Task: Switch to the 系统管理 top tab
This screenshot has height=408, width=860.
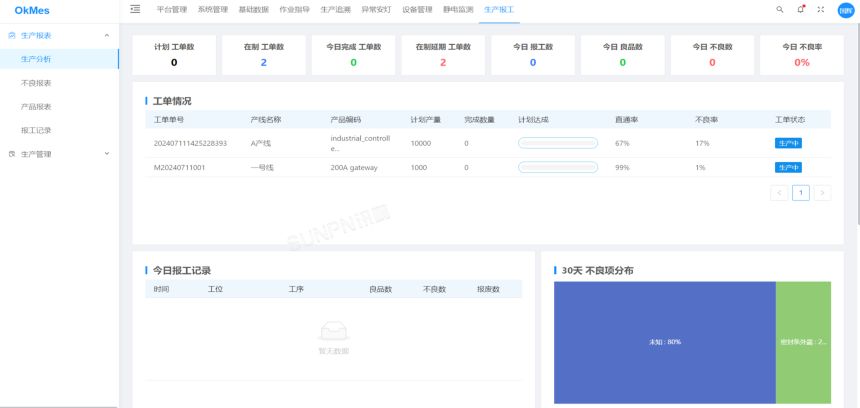Action: click(x=213, y=9)
